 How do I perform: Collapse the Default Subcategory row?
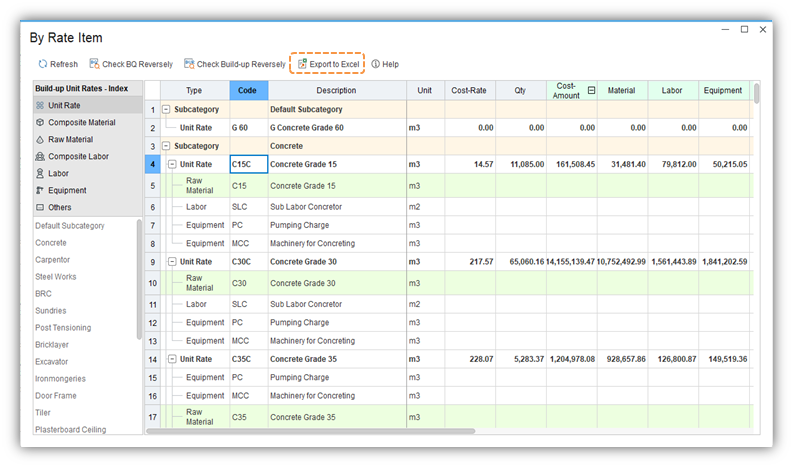click(x=166, y=109)
